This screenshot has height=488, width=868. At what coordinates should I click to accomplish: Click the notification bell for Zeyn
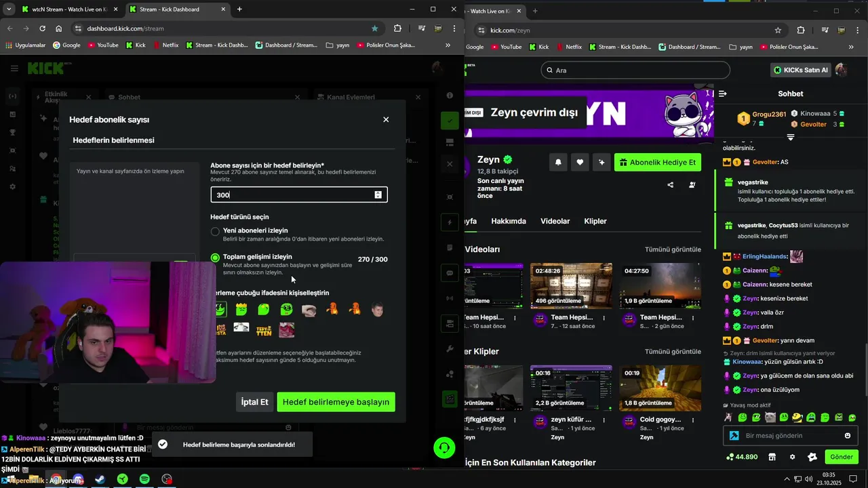point(558,163)
